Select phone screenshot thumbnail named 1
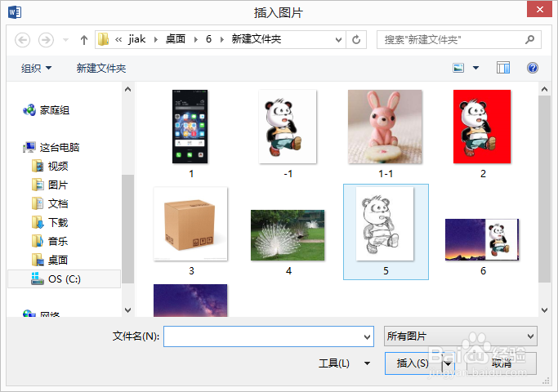 coord(190,127)
